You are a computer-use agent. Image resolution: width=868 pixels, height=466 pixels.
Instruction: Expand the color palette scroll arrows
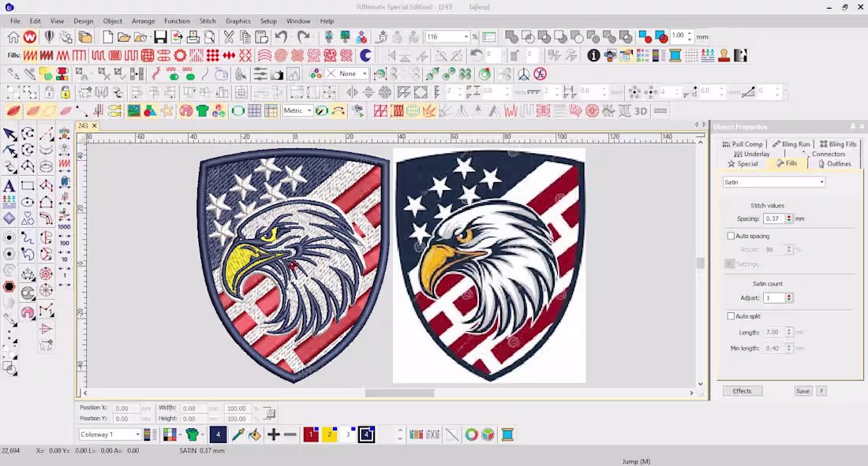click(400, 434)
